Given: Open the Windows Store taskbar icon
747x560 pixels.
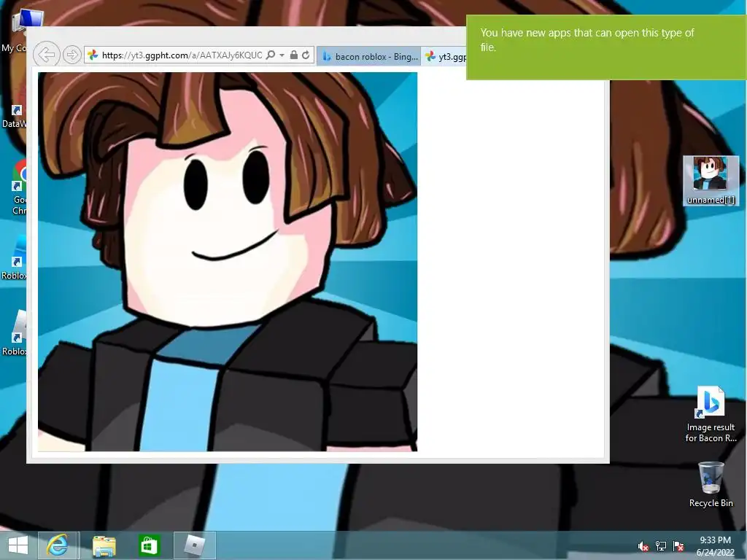Looking at the screenshot, I should [149, 545].
